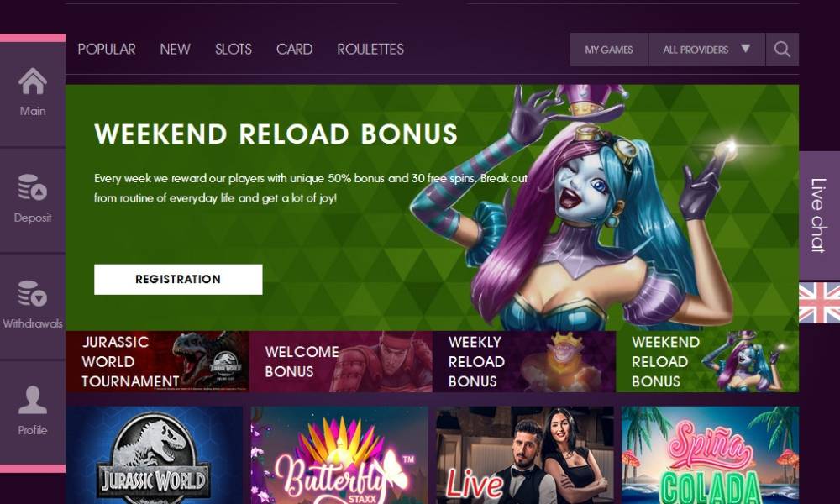This screenshot has height=504, width=840.
Task: Click the Registration button
Action: click(x=178, y=279)
